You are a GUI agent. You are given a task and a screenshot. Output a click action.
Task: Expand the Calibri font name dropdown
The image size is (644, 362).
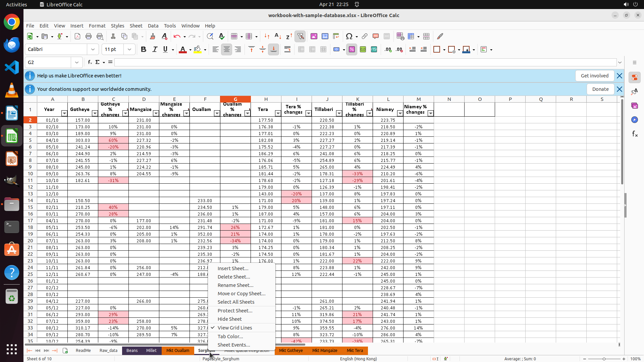(93, 49)
